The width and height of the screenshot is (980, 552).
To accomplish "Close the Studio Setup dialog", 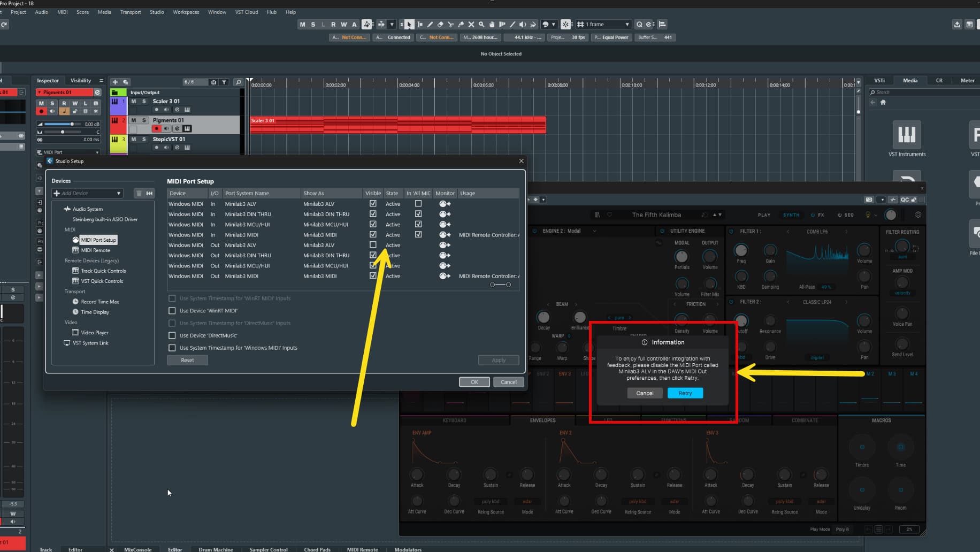I will tap(522, 161).
